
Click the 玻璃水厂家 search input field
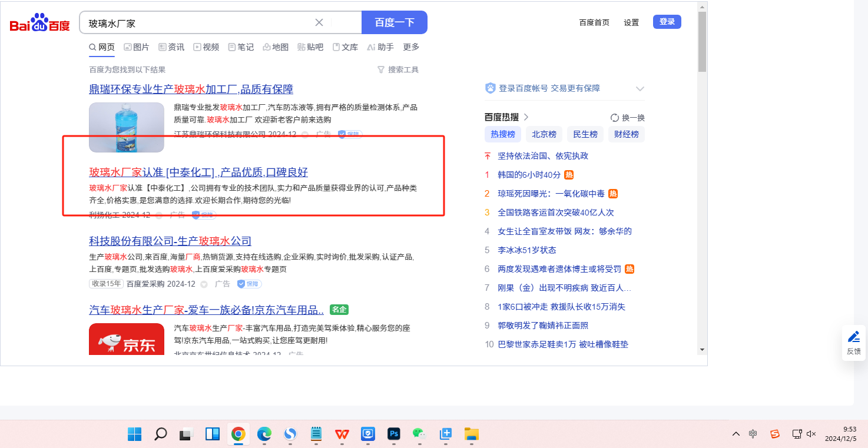(197, 23)
